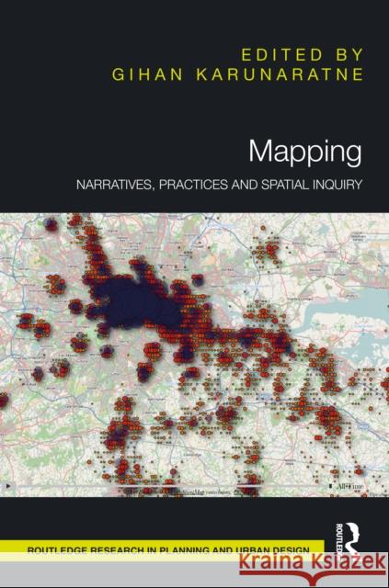Click the "Mapping" book title

coord(305,152)
